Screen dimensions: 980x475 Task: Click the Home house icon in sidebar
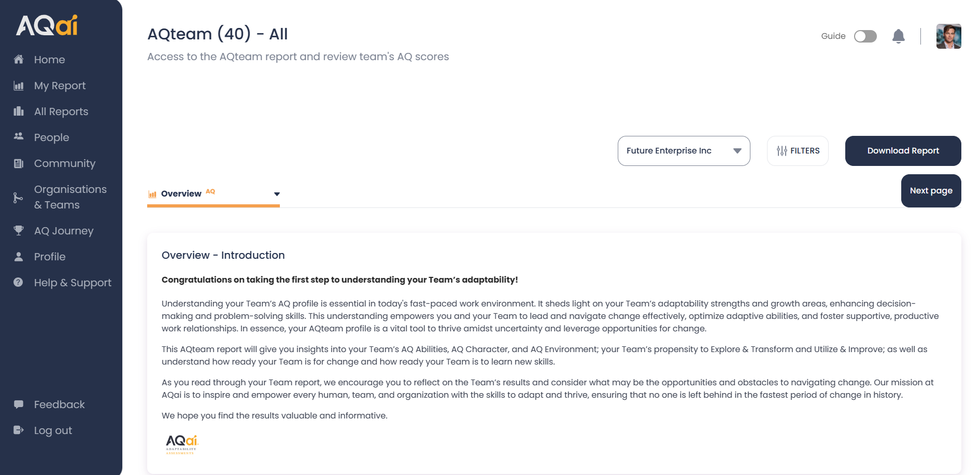[x=19, y=59]
